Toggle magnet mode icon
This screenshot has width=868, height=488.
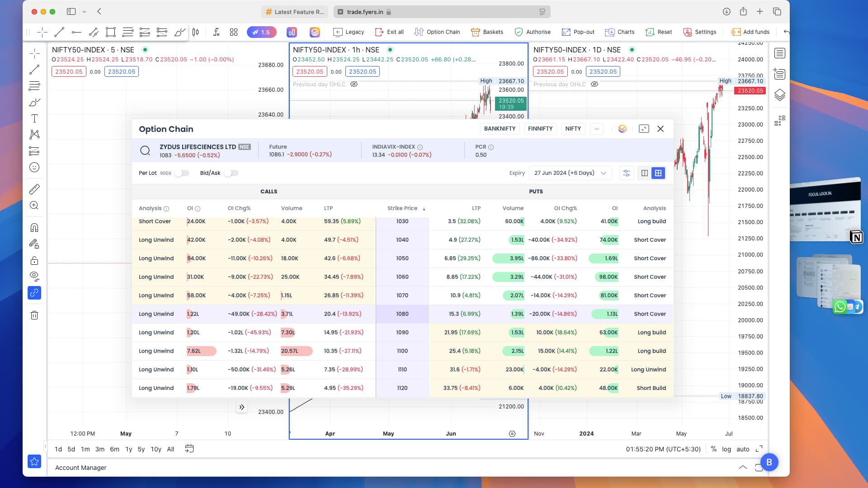34,227
